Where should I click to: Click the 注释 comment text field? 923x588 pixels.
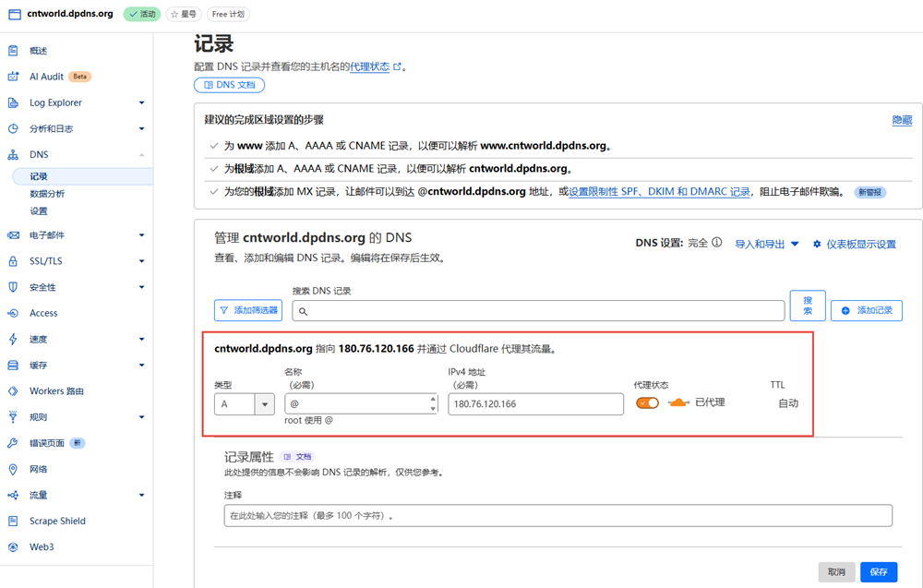558,516
